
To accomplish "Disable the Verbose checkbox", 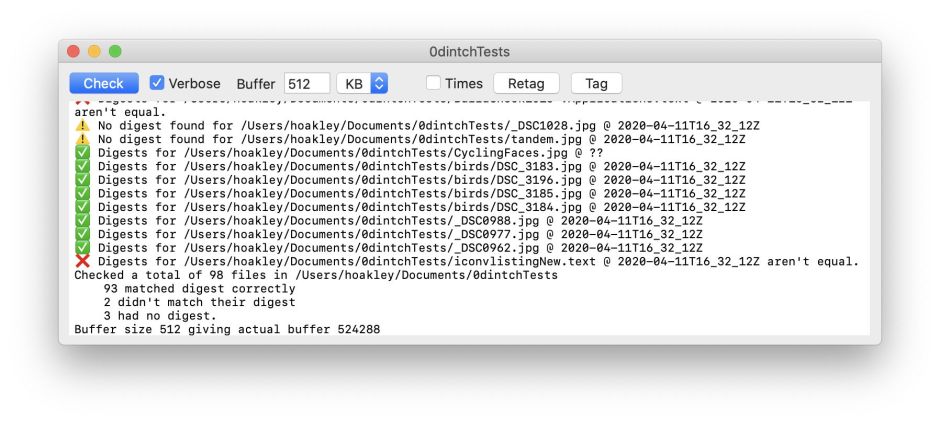I will click(157, 83).
